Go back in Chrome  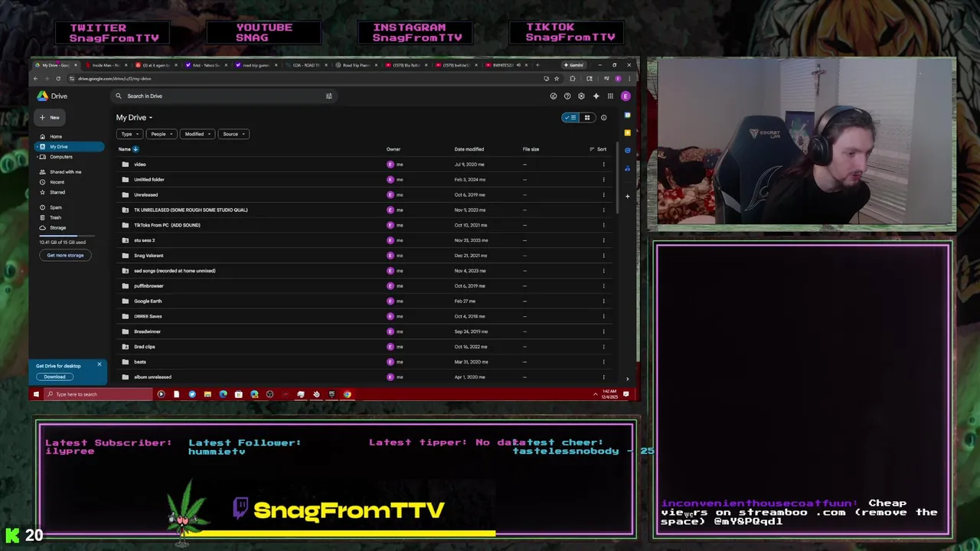[35, 78]
